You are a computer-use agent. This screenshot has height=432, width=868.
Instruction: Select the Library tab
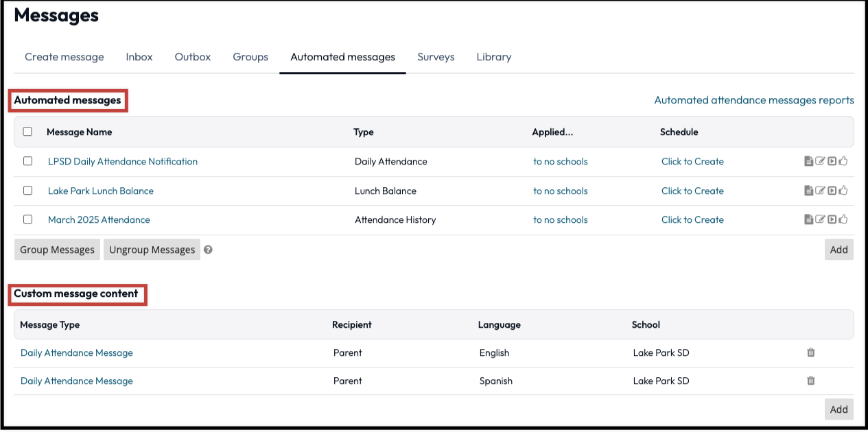click(x=493, y=57)
